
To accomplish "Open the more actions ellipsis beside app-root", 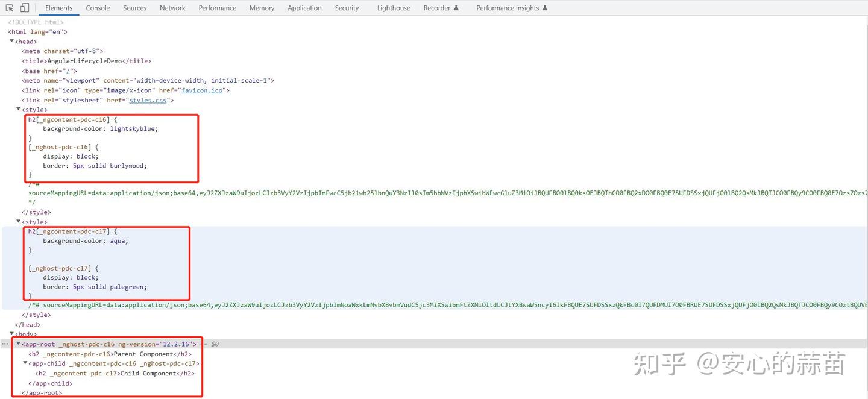I will click(x=5, y=344).
